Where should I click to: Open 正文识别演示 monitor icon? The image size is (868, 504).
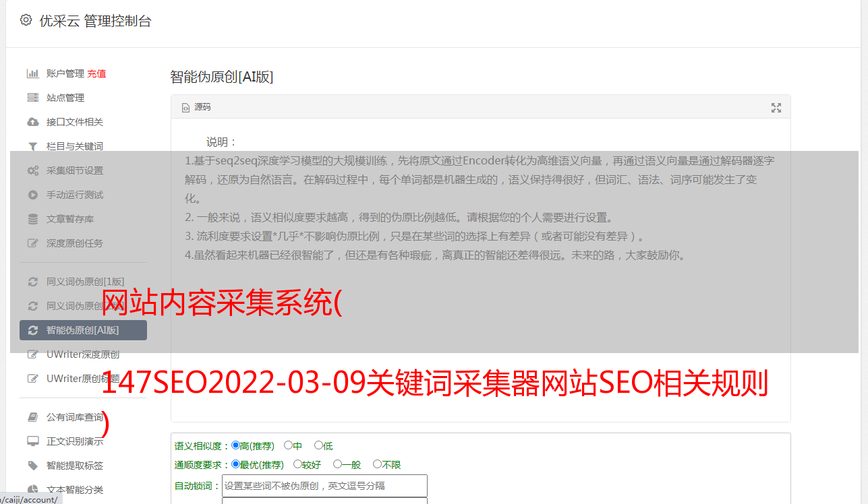[x=32, y=441]
